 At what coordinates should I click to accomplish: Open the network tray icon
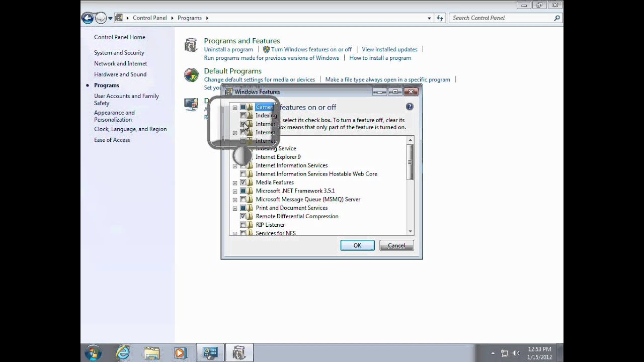click(x=505, y=353)
